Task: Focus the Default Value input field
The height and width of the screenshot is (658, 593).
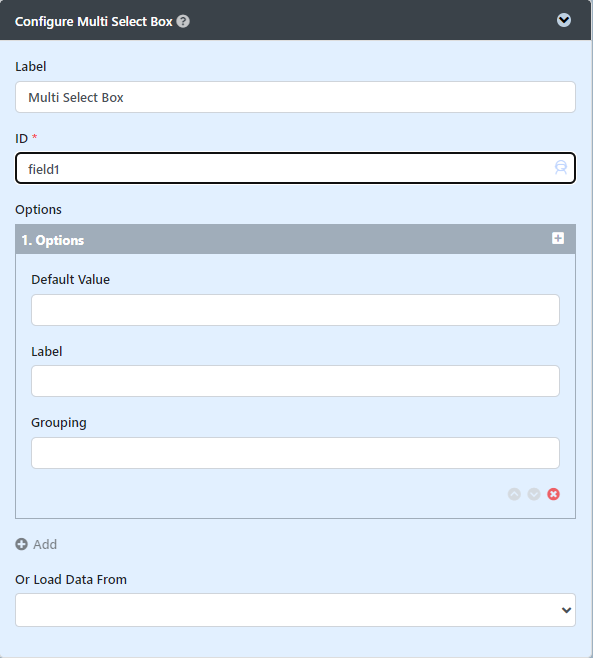Action: click(295, 310)
